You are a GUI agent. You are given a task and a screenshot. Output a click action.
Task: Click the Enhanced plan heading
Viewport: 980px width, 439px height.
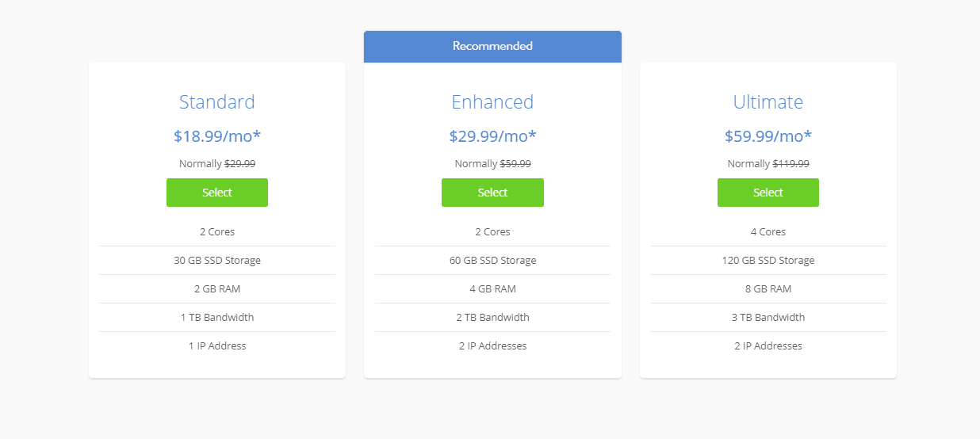pos(492,102)
